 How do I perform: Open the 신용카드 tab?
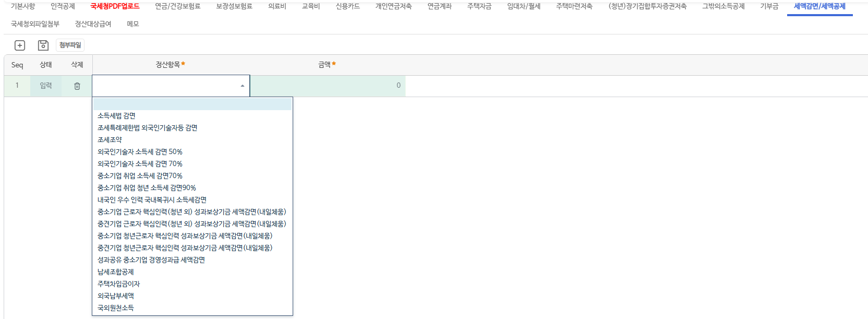click(x=347, y=6)
